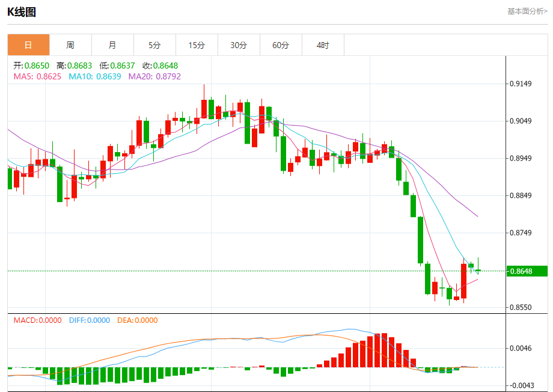Click the 开:0.8650 open price
553x392 pixels.
[31, 66]
